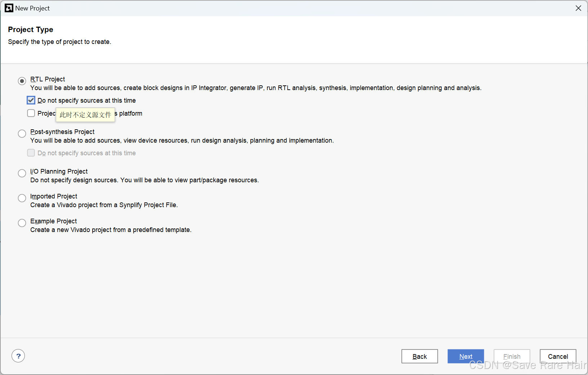Select the Imported Project radio button
Image resolution: width=588 pixels, height=375 pixels.
(x=22, y=198)
